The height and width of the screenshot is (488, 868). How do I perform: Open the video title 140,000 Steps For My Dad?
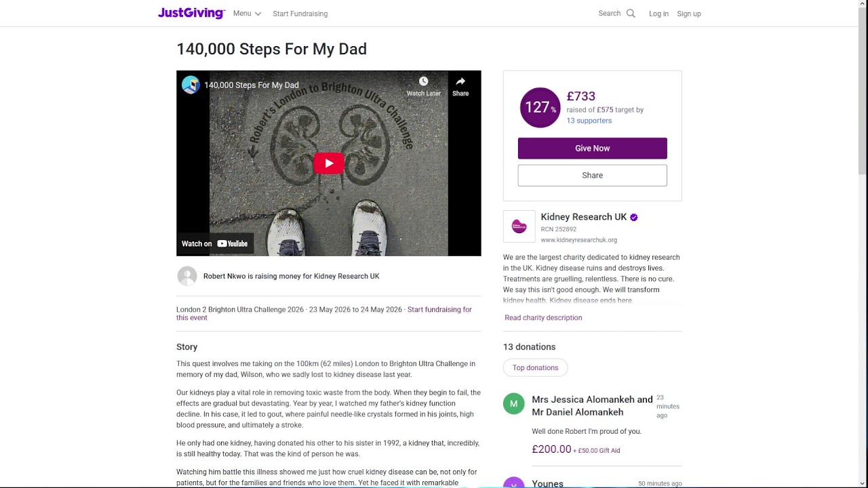(x=252, y=85)
